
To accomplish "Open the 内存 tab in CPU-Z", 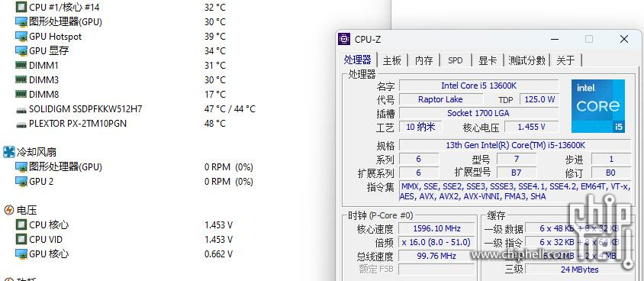I will [x=423, y=60].
